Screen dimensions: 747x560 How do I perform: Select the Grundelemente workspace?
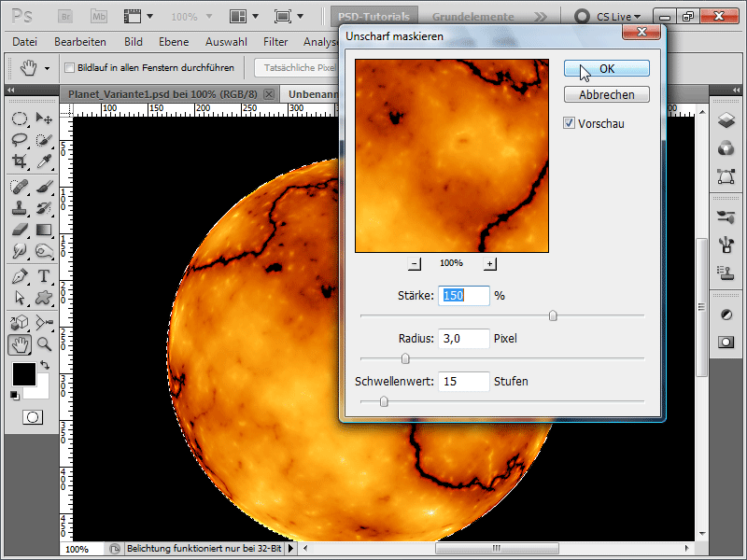tap(473, 17)
